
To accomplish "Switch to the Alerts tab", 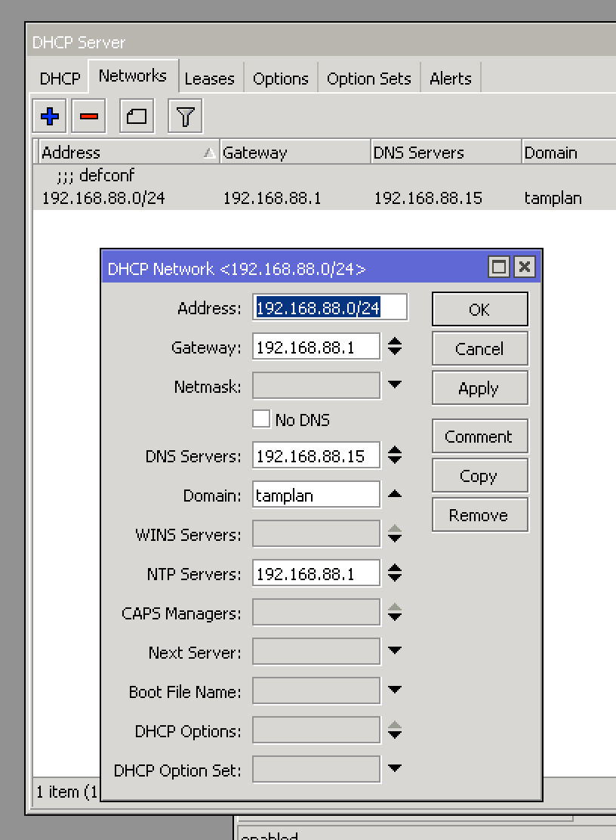I will pyautogui.click(x=451, y=79).
